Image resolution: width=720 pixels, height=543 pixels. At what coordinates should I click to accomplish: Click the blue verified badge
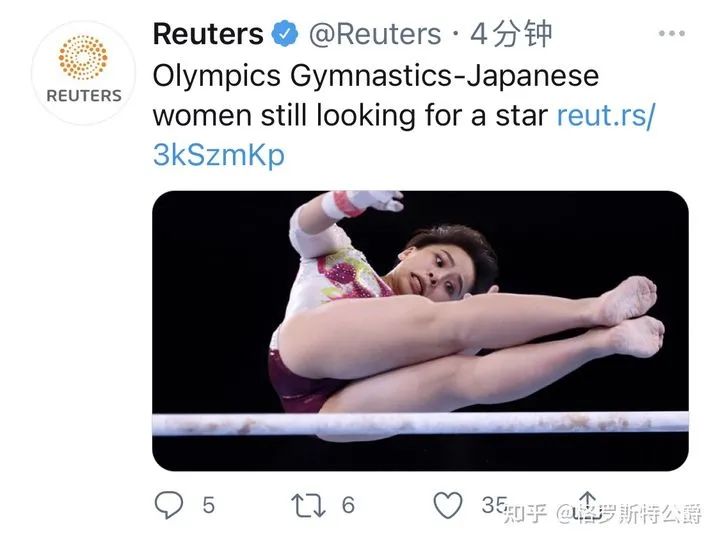click(285, 34)
